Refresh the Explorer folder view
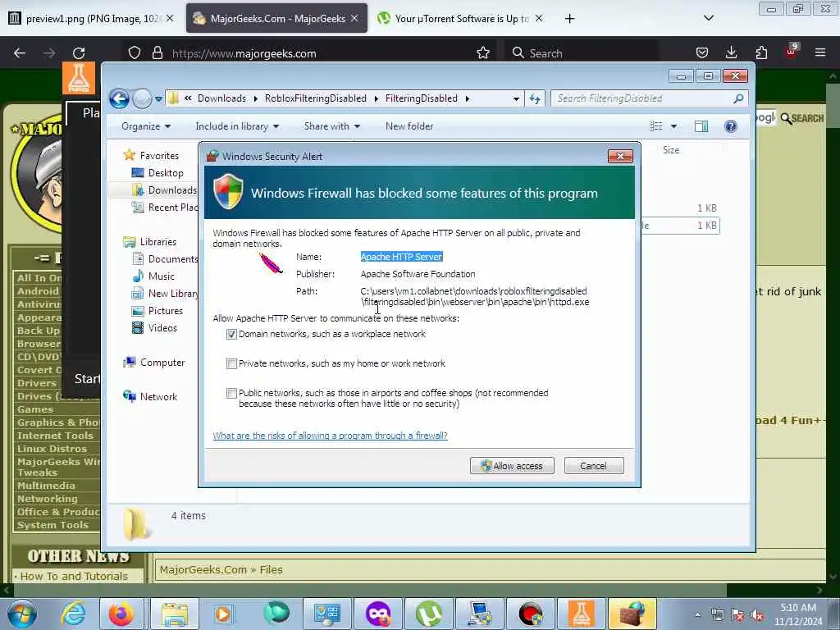Viewport: 840px width, 630px height. [535, 98]
